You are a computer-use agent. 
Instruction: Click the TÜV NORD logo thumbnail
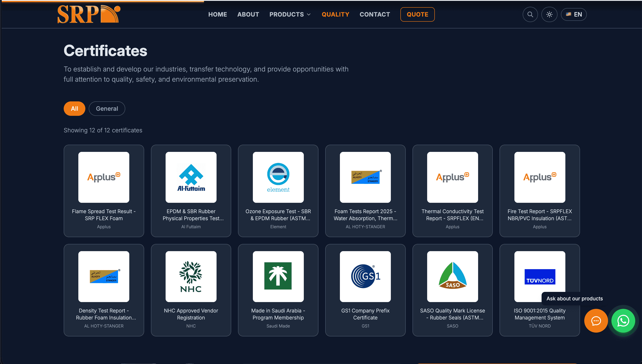click(x=540, y=277)
